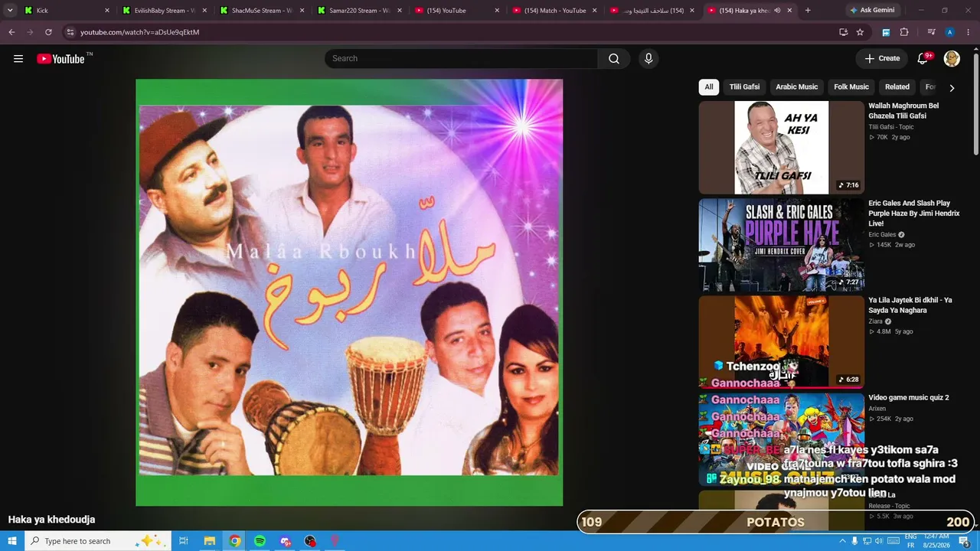Screen dimensions: 980x551
Task: View site information icon in address bar
Action: 70,32
